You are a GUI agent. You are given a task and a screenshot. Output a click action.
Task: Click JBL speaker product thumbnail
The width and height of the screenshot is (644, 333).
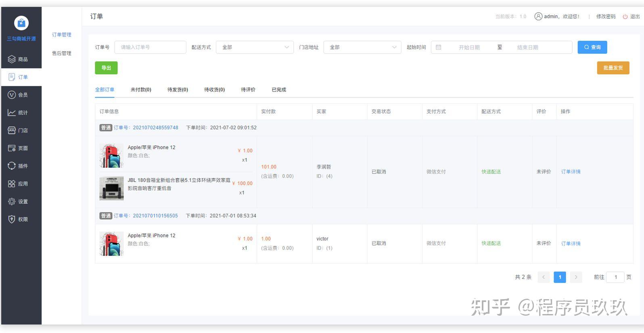pos(111,188)
